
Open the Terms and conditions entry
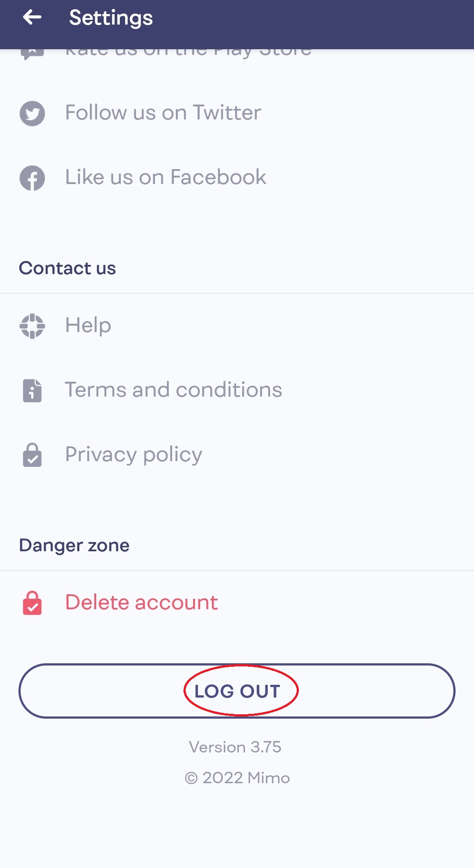173,390
